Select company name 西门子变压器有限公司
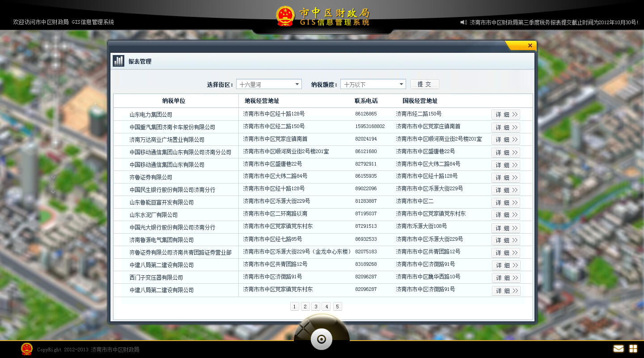Image resolution: width=644 pixels, height=358 pixels. tap(156, 277)
